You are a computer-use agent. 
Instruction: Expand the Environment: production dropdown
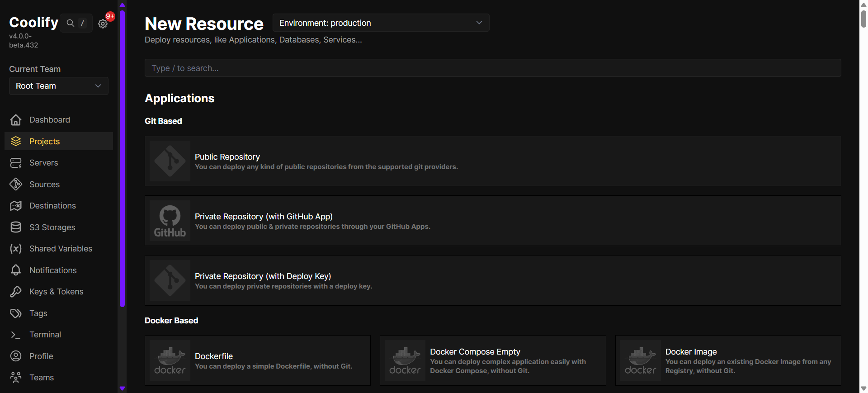click(381, 23)
